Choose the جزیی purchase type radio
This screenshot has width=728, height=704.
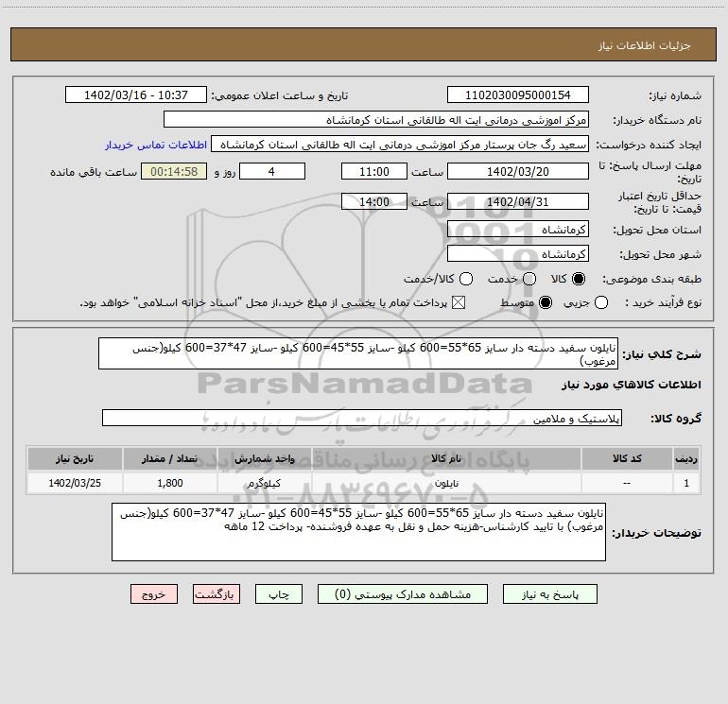pos(601,302)
